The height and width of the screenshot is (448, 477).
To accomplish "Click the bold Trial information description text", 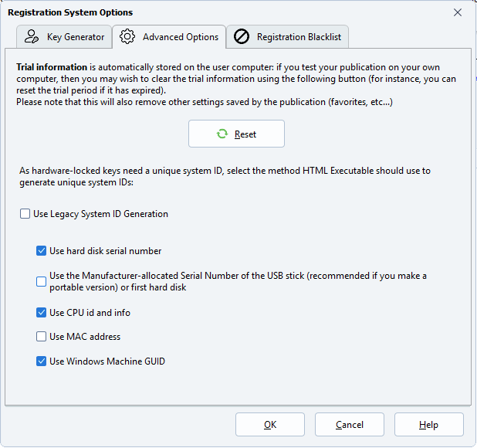I will [x=51, y=68].
